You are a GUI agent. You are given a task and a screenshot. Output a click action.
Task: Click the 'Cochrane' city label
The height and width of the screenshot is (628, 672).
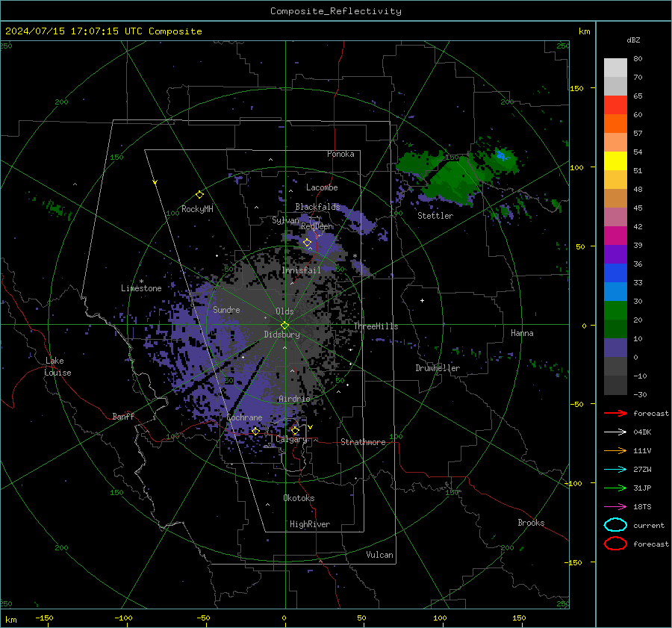[x=244, y=417]
